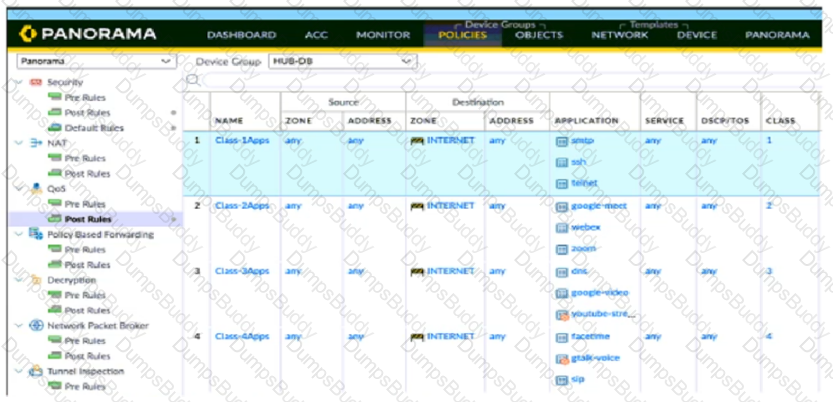
Task: Click the Decryption section icon
Action: (x=36, y=280)
